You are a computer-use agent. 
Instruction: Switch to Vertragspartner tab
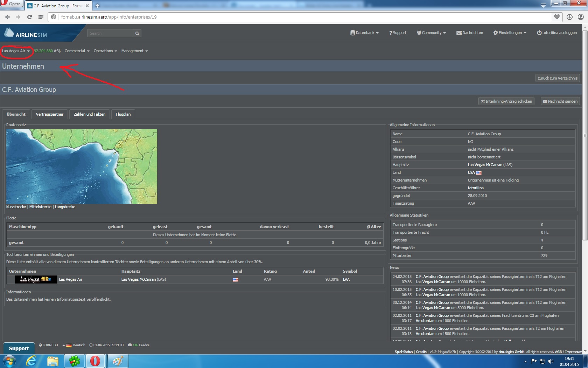tap(50, 114)
